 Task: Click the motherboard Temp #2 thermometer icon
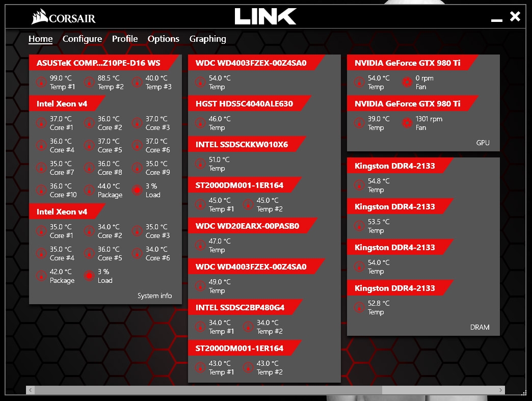89,82
